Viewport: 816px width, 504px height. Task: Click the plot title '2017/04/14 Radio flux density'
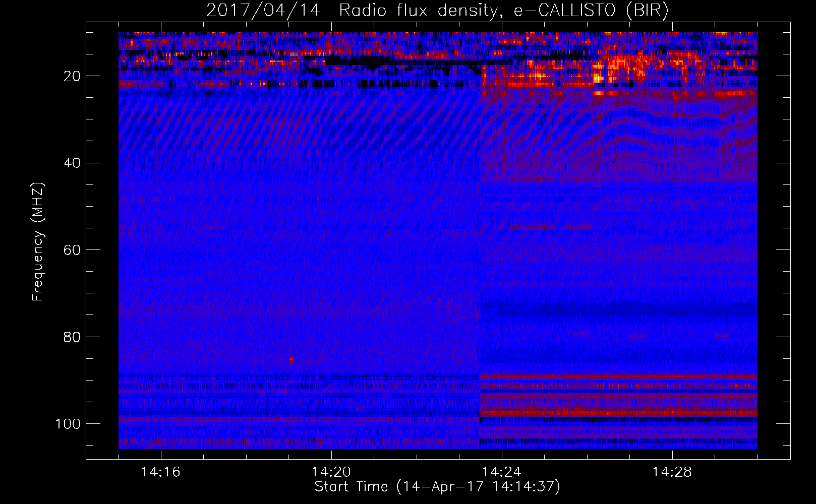437,11
